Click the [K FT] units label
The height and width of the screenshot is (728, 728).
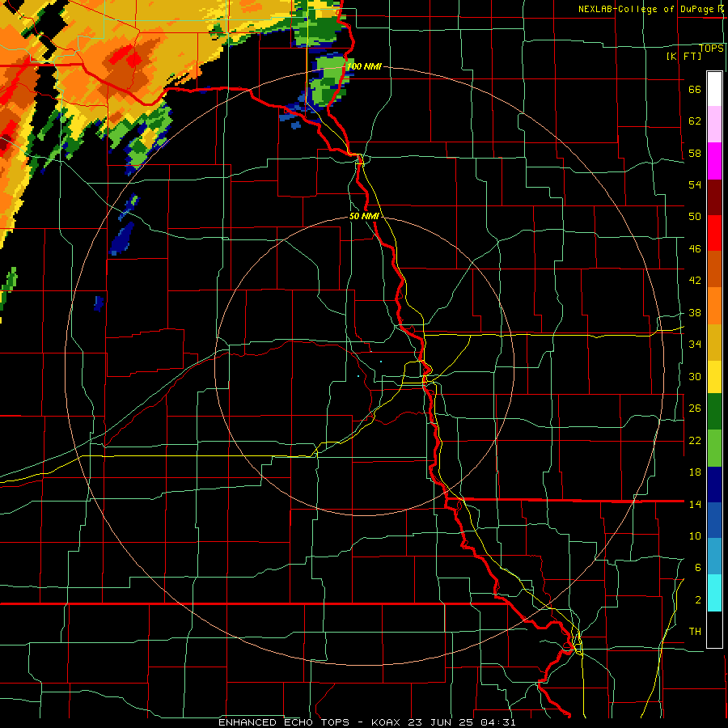pyautogui.click(x=684, y=56)
